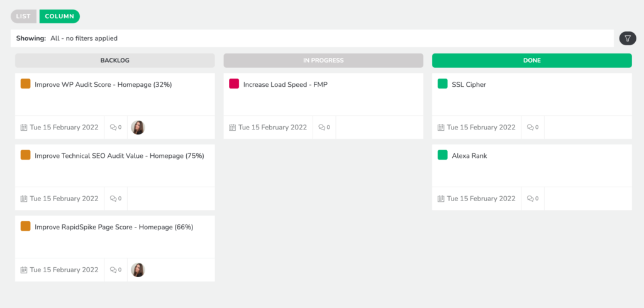The width and height of the screenshot is (644, 308).
Task: Select the BACKLOG column header
Action: (115, 60)
